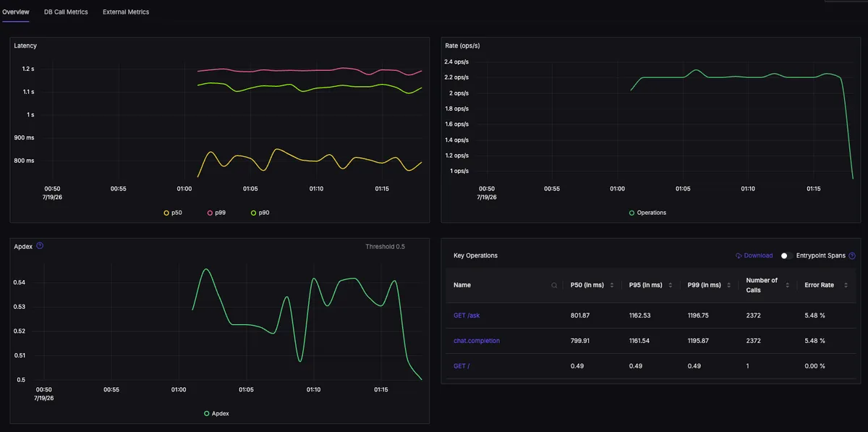Screen dimensions: 868x432
Task: Open the GET /ask operation
Action: click(467, 315)
